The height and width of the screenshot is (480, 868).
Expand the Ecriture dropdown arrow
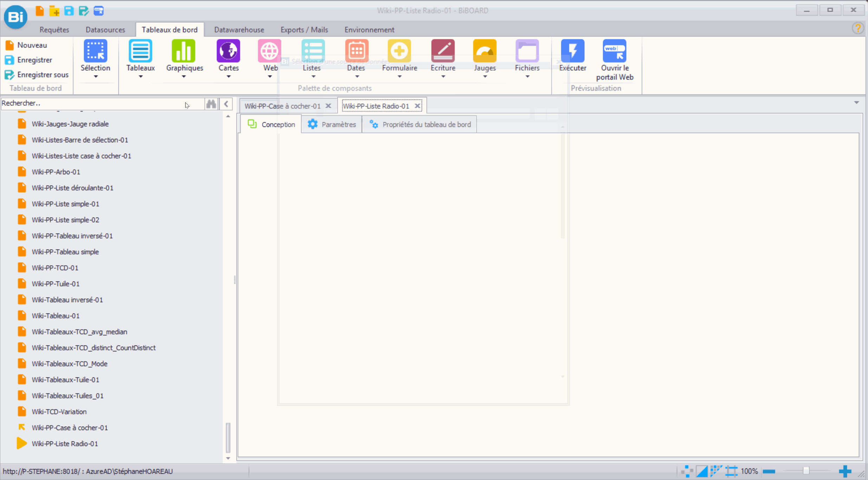[x=443, y=77]
